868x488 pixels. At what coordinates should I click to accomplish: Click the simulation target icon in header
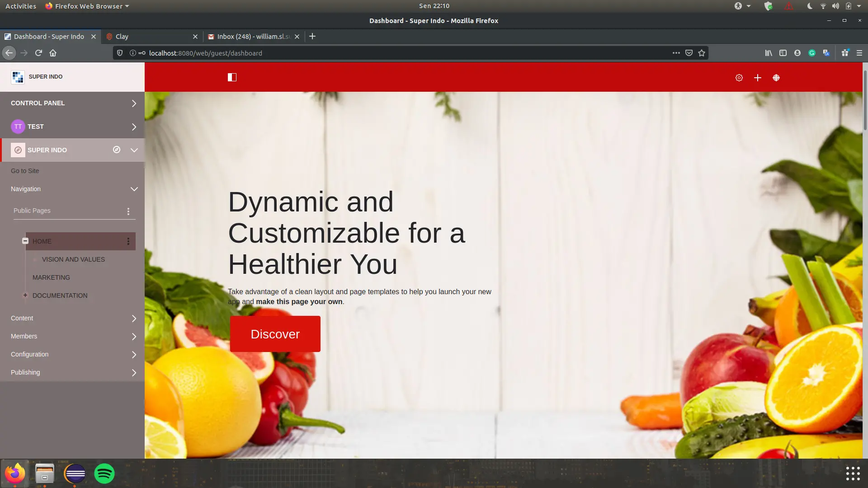pos(776,78)
